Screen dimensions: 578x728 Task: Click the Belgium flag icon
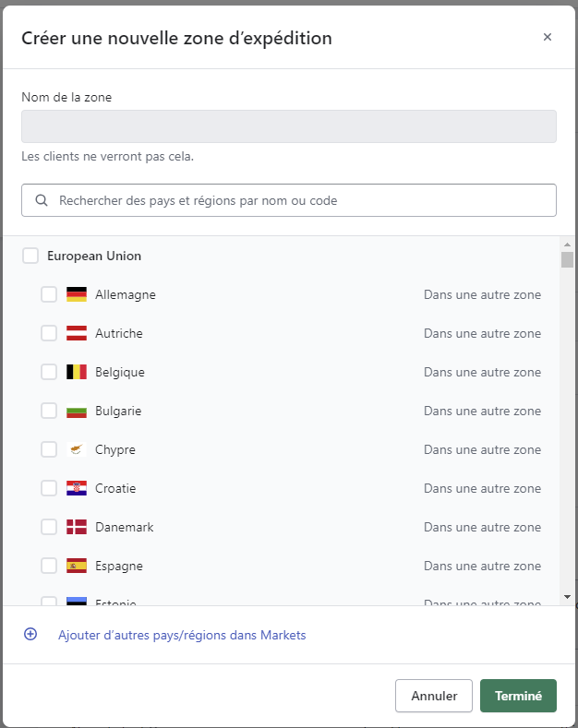77,373
